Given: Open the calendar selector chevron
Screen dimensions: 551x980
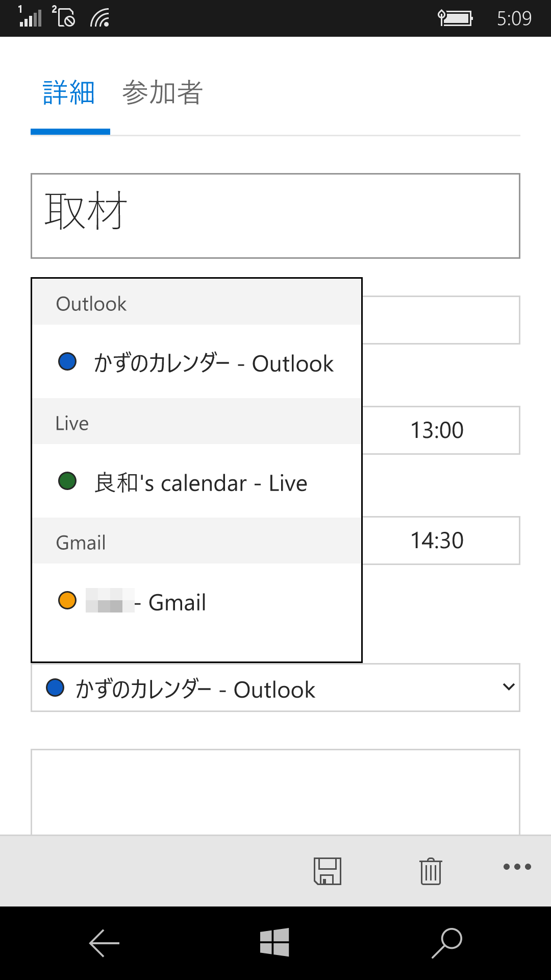Looking at the screenshot, I should point(508,688).
